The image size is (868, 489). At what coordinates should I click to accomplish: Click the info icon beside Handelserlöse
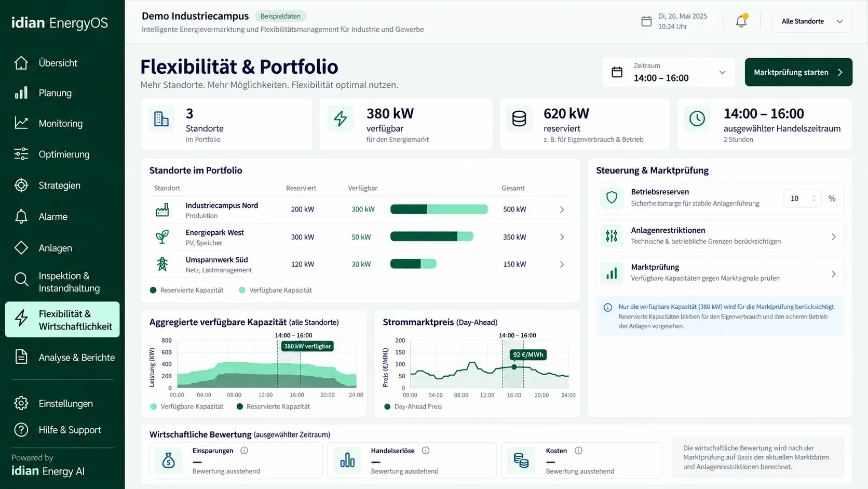click(x=426, y=451)
